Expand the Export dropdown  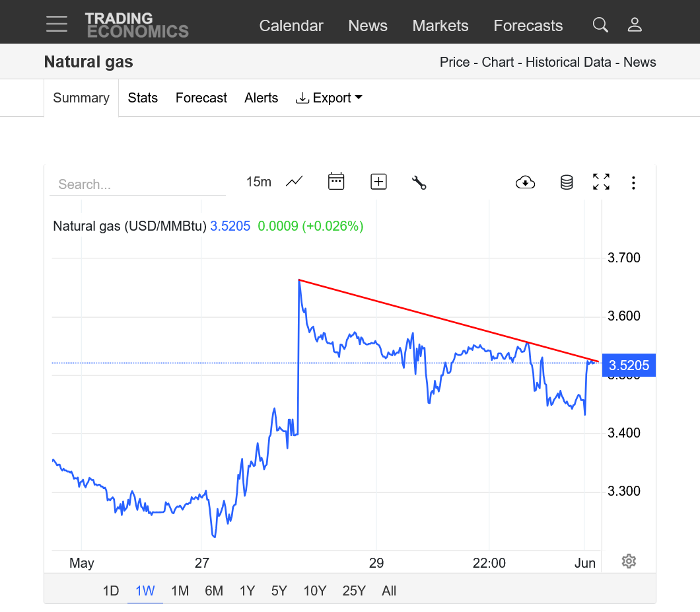(329, 98)
